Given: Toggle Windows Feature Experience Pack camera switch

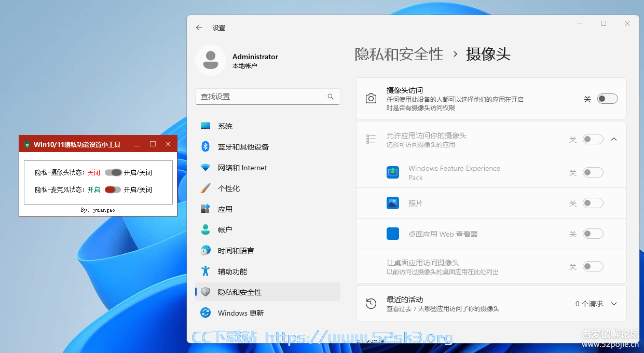Looking at the screenshot, I should [x=593, y=172].
